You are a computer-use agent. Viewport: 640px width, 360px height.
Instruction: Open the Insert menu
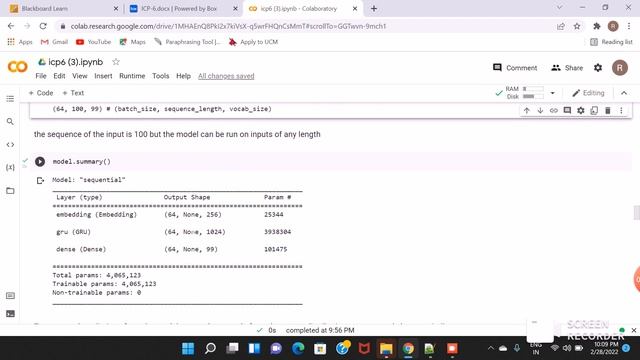tap(103, 76)
